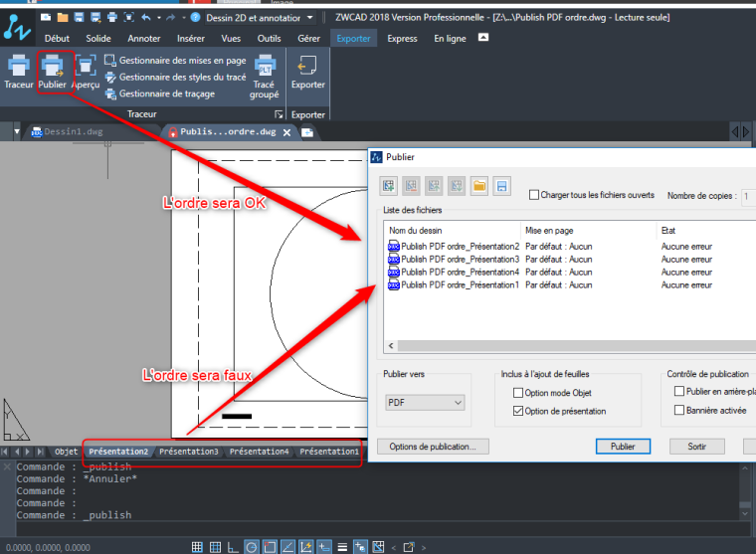Open Dessin 2D et annotation workspace dropdown
The height and width of the screenshot is (554, 756).
point(260,18)
